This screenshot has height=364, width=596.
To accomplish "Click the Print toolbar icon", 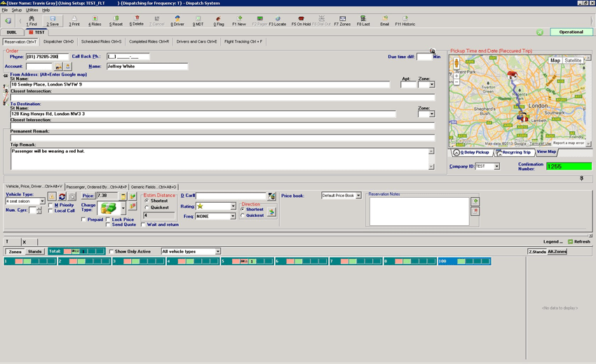I will point(74,21).
